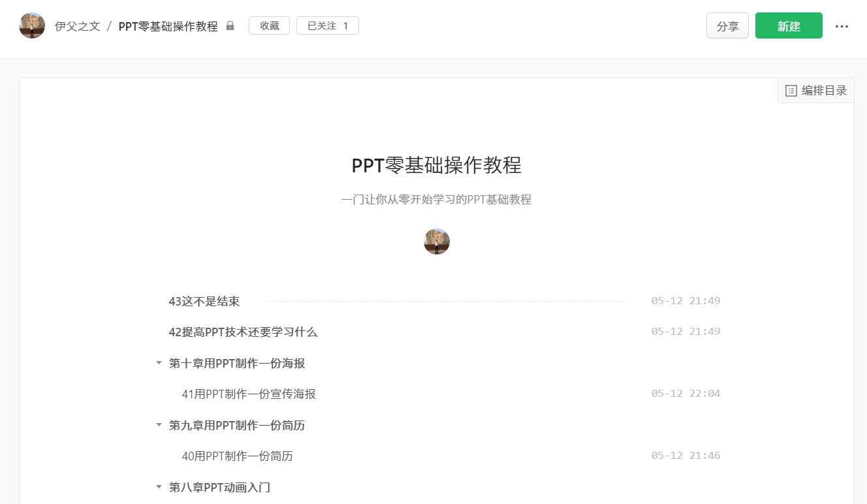Collapse the 第八章PPT动画入门 chapter
Viewport: 867px width, 504px height.
(x=158, y=487)
